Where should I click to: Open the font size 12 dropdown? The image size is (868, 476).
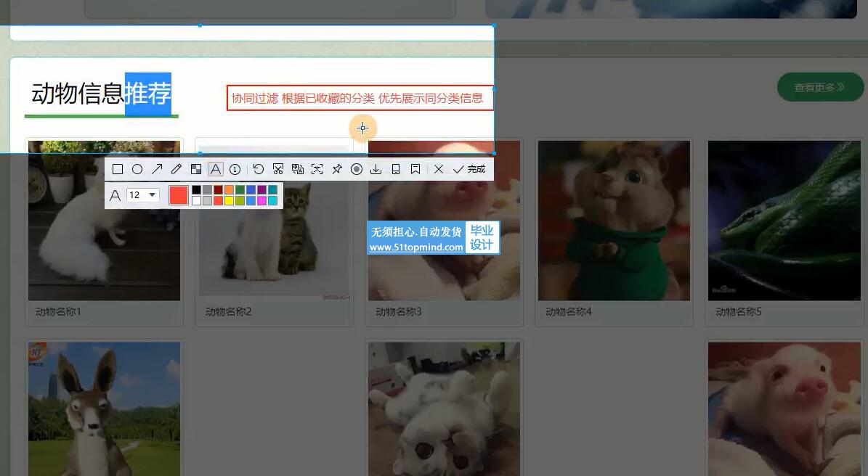143,195
